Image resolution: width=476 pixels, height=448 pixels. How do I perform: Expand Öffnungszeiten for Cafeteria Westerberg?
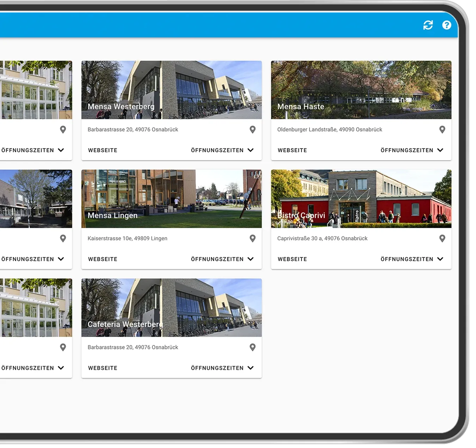click(x=222, y=368)
